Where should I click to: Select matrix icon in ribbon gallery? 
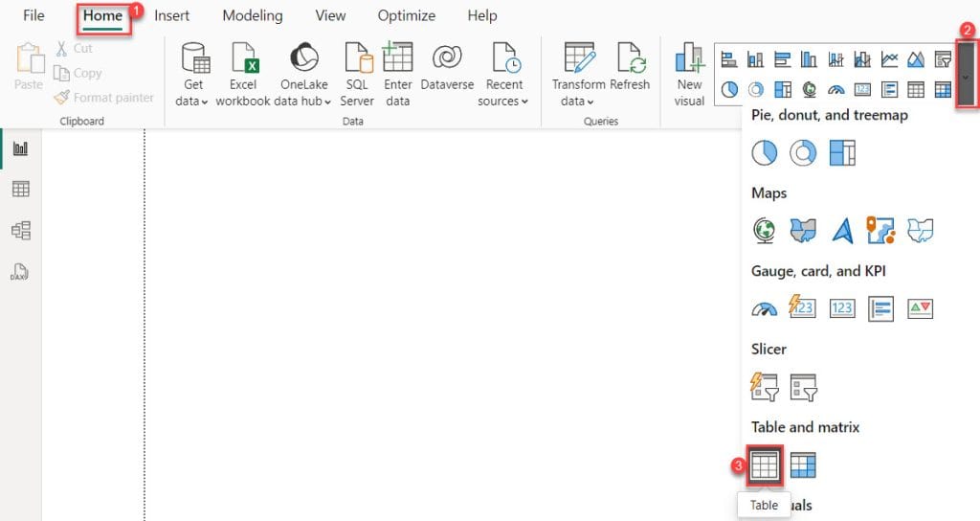click(x=943, y=89)
